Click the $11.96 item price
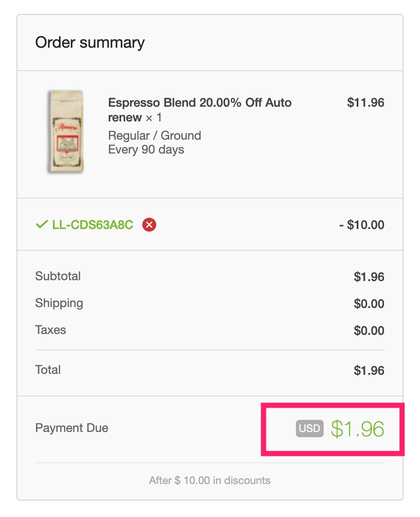 pos(365,103)
